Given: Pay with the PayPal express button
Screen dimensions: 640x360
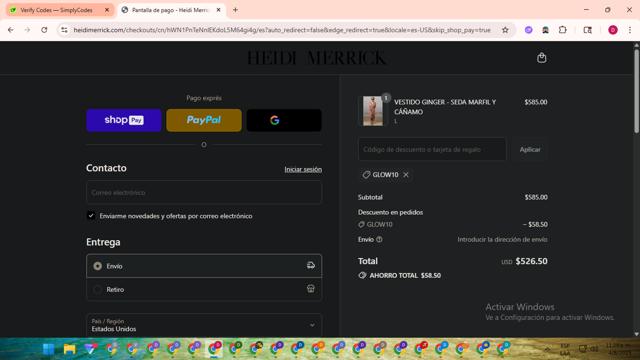Looking at the screenshot, I should point(204,120).
